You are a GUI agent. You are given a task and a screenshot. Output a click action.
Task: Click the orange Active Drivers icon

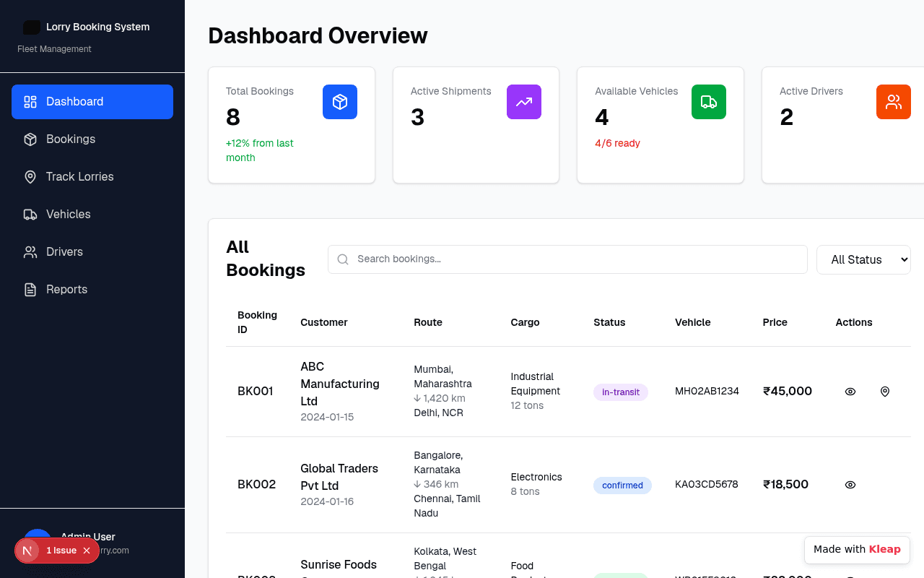(x=894, y=102)
